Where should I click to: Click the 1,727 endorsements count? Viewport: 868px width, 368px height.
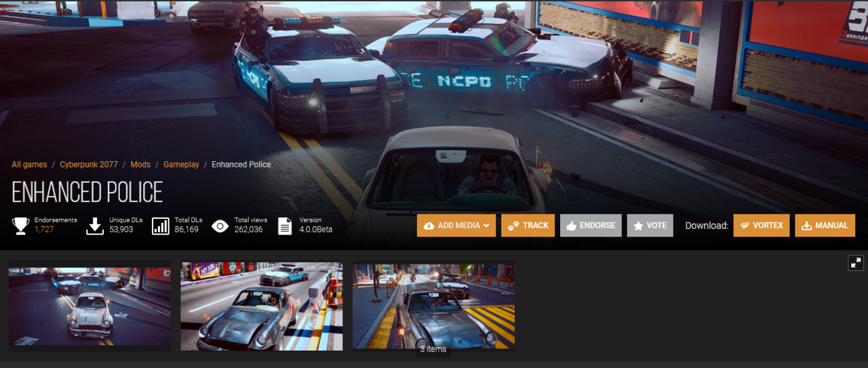44,230
